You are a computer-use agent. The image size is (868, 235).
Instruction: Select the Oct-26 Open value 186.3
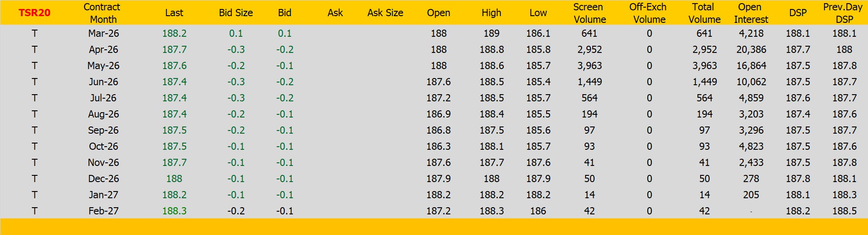click(438, 147)
